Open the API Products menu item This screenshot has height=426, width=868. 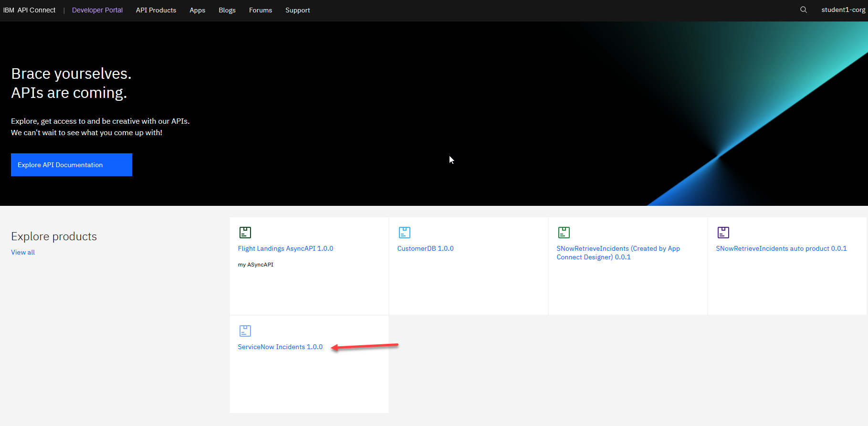point(156,10)
